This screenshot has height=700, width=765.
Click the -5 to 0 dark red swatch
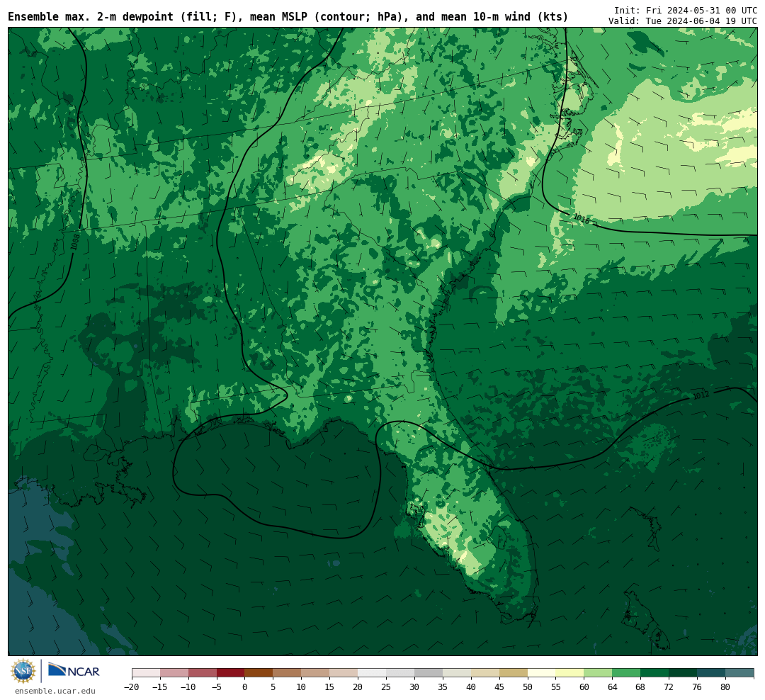[230, 673]
